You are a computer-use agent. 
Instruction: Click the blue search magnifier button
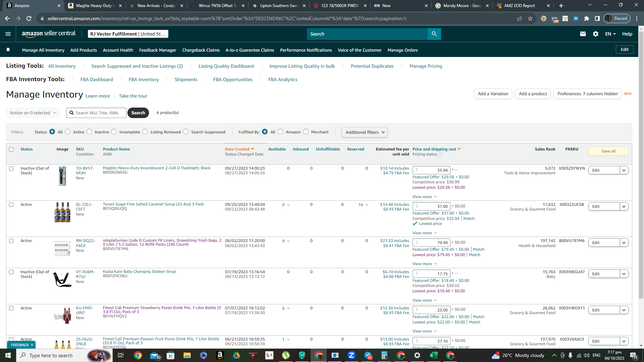434,34
